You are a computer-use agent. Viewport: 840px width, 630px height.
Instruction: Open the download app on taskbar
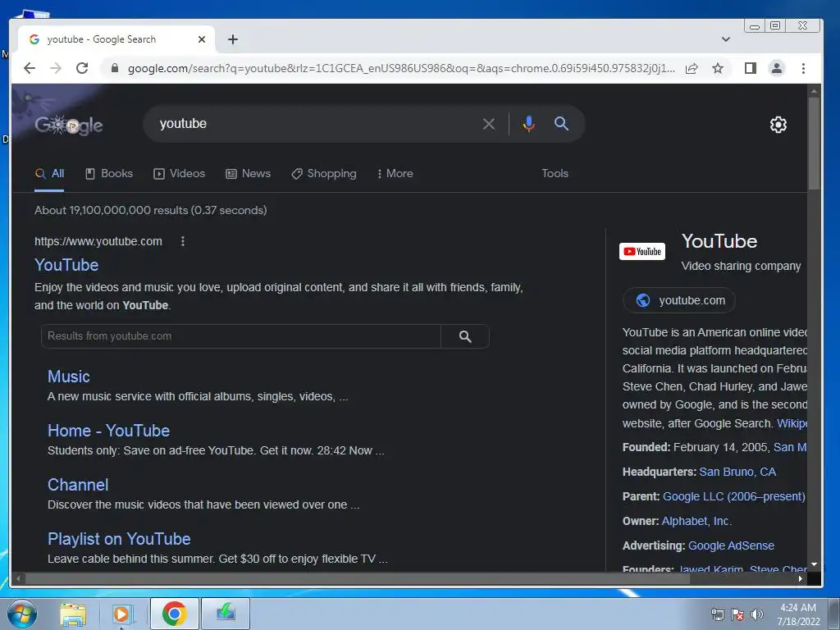pos(226,614)
